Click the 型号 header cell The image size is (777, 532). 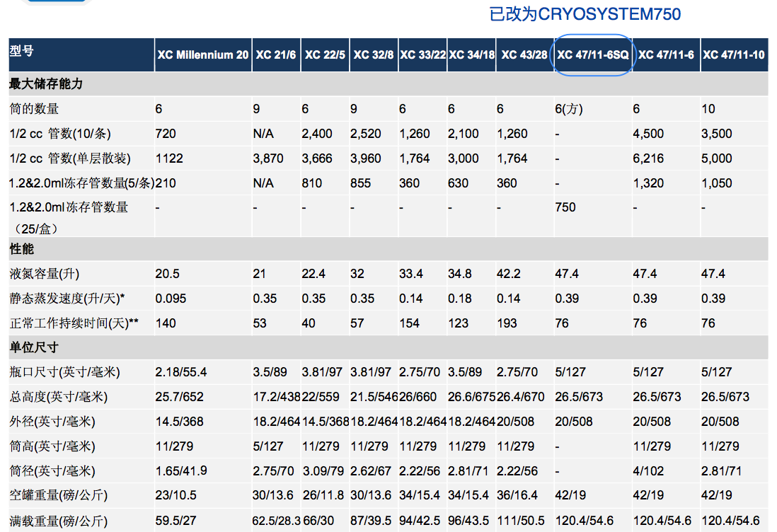(x=21, y=51)
